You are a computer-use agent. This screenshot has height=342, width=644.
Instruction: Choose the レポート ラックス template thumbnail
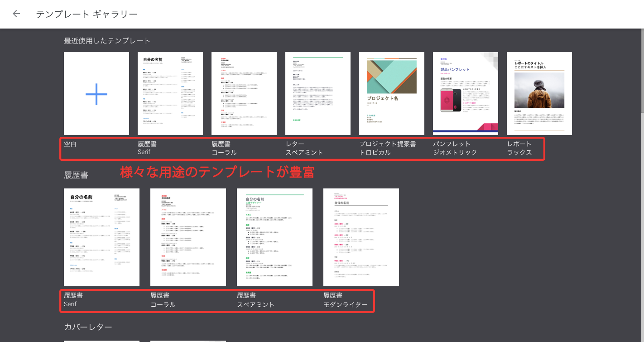coord(539,94)
